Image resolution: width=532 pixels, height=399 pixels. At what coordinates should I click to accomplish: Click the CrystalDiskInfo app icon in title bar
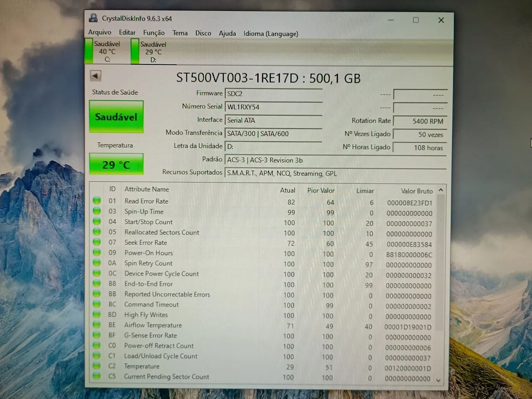click(x=93, y=18)
